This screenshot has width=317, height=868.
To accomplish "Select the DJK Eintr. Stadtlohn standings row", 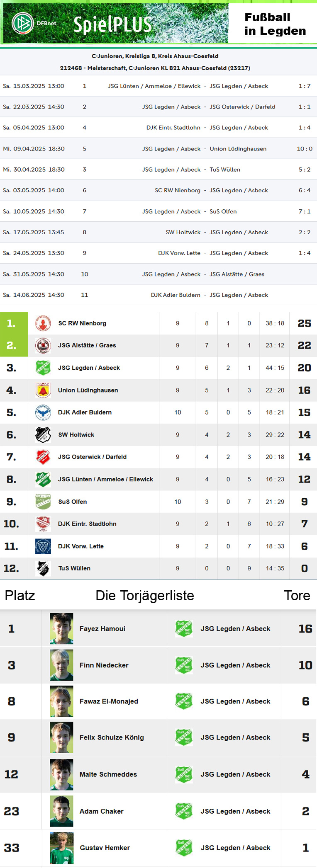I will [x=158, y=524].
